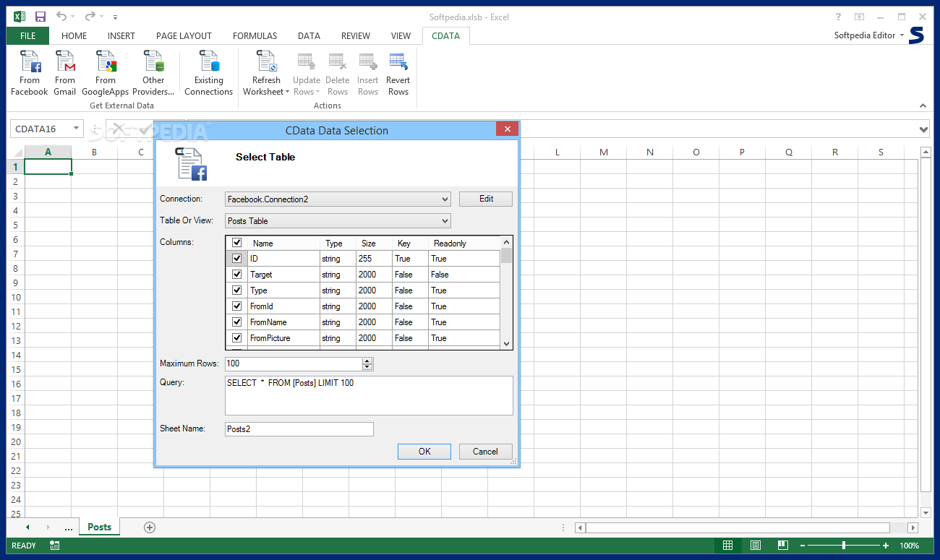Toggle the select-all columns header checkbox
The width and height of the screenshot is (940, 560).
click(x=236, y=243)
